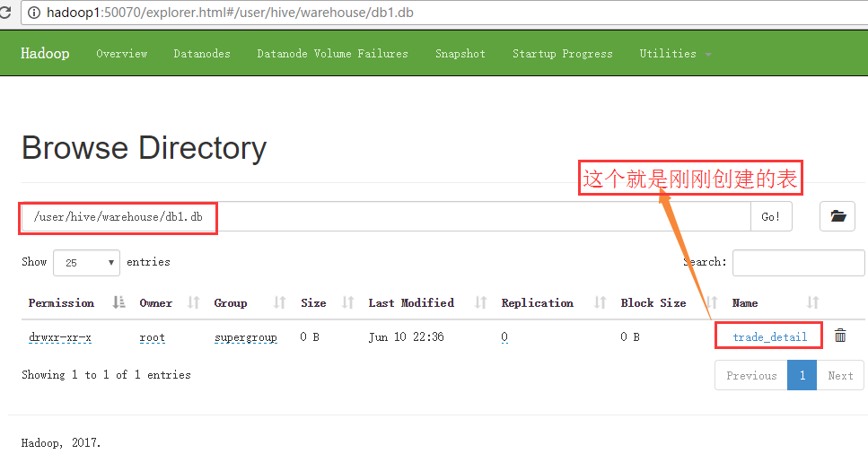Click the Jun 10 22:36 modified date

tap(407, 336)
